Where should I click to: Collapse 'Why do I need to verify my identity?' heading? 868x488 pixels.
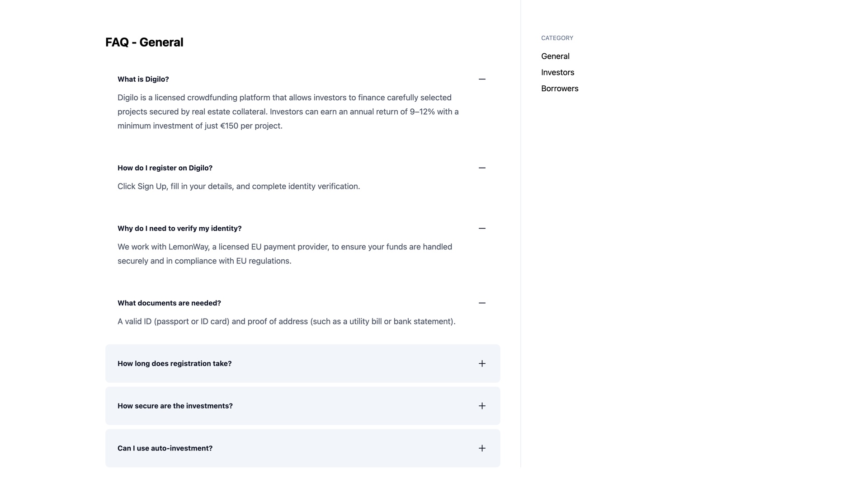pos(179,228)
